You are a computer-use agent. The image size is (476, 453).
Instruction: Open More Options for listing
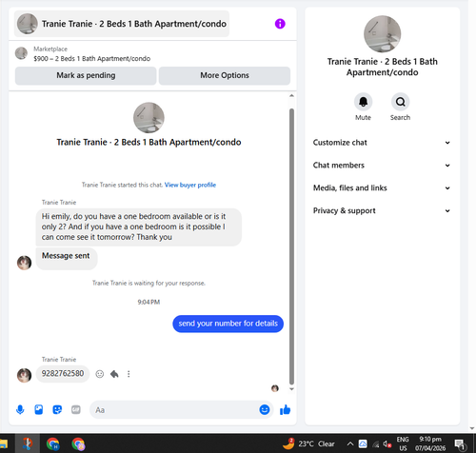pos(225,75)
